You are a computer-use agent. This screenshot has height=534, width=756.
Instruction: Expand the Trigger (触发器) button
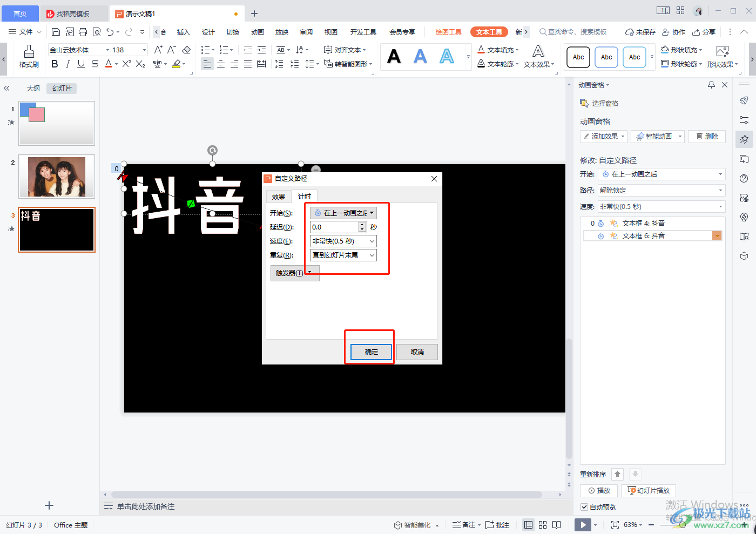(x=294, y=273)
